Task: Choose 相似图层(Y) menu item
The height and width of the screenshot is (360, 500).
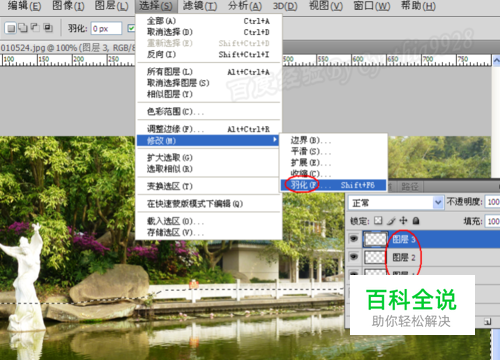Action: tap(209, 94)
